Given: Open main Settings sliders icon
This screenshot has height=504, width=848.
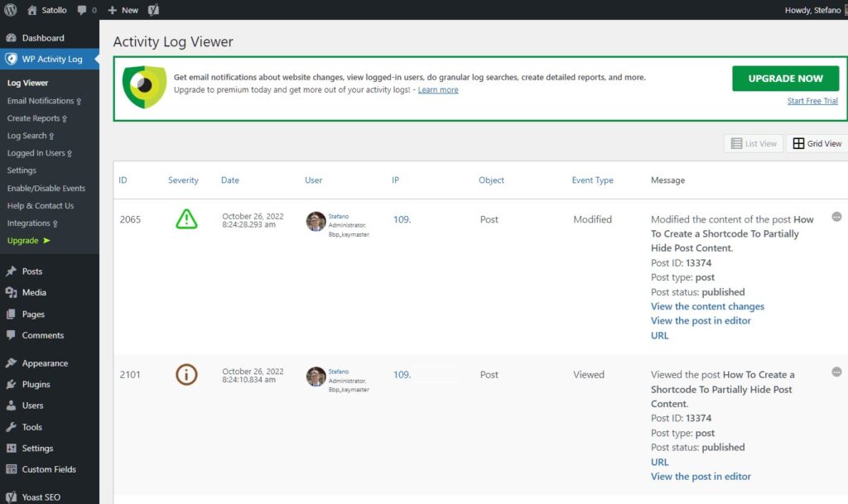Looking at the screenshot, I should [11, 448].
